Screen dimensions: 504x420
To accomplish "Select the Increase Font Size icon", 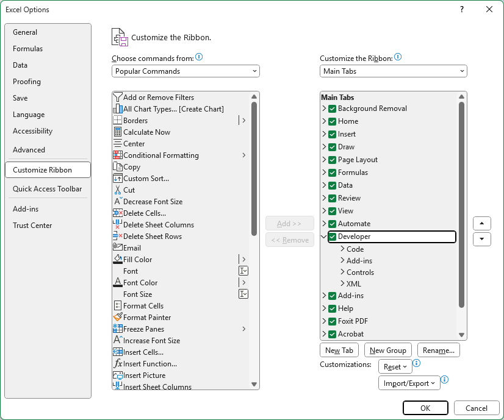I will pos(118,340).
